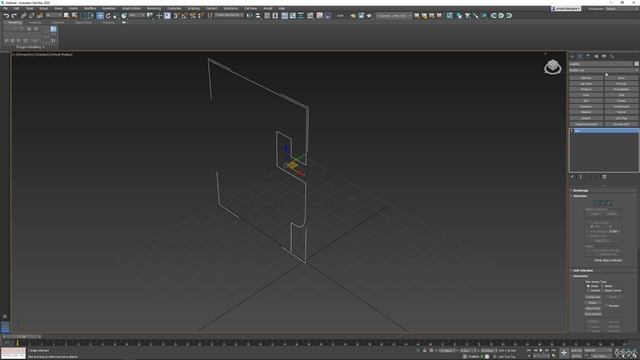
Task: Open the selection filter dropdown
Action: 54,16
